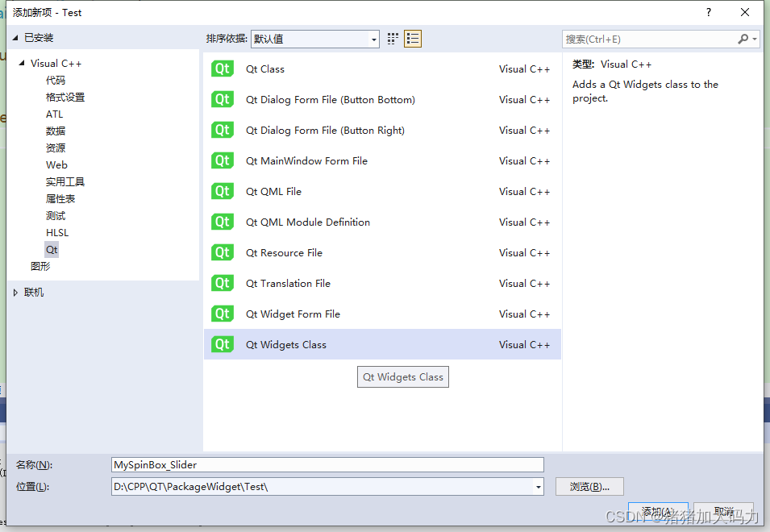Click Qt icon beside Qt Translation File
770x532 pixels.
(222, 283)
